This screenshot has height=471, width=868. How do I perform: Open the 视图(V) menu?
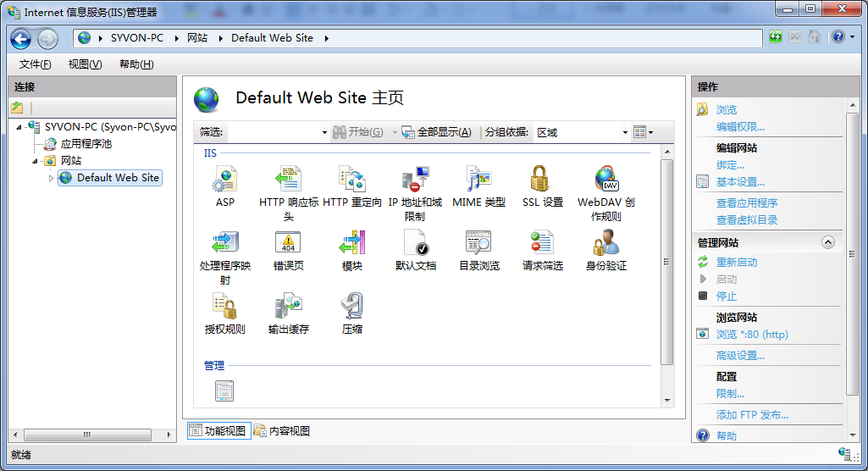pyautogui.click(x=85, y=64)
